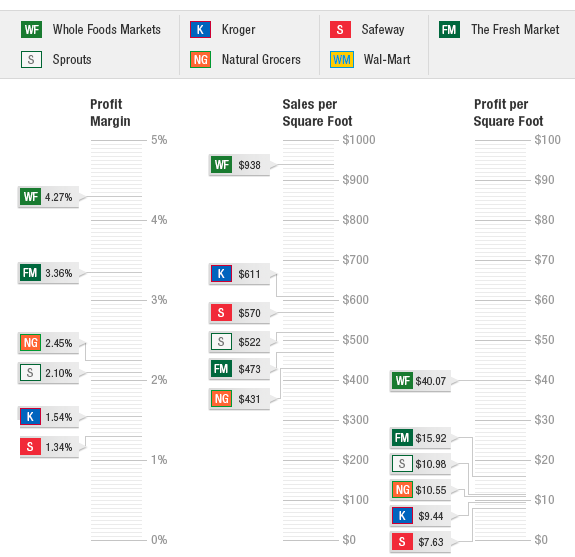Viewport: 575px width, 557px height.
Task: Click the Sales per Square Foot heading
Action: click(317, 113)
